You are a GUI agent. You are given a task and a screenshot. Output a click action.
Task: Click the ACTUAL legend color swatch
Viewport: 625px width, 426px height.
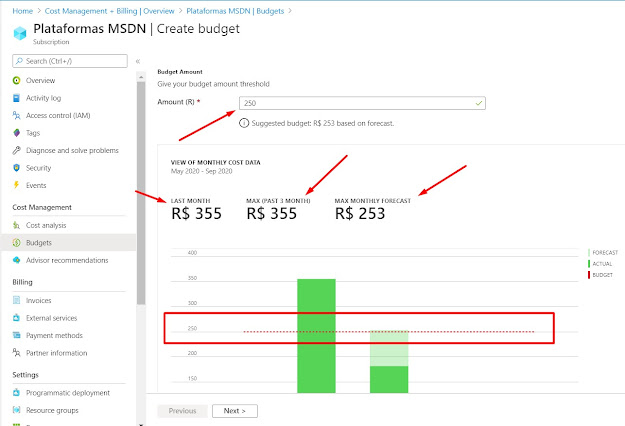pyautogui.click(x=589, y=264)
